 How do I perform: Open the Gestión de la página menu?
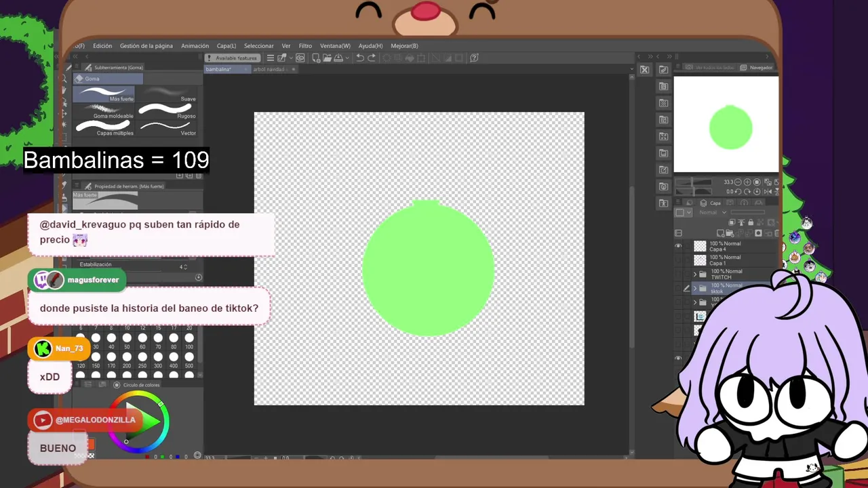pos(146,46)
